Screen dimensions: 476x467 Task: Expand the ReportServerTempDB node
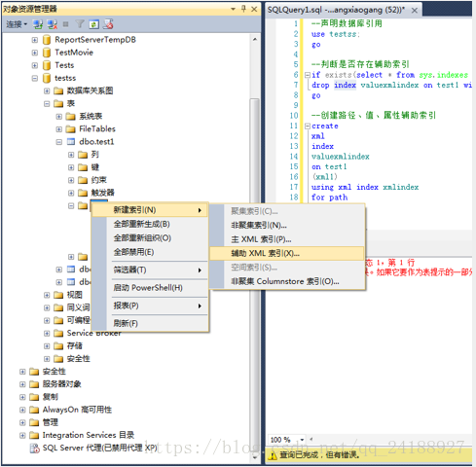click(x=35, y=40)
